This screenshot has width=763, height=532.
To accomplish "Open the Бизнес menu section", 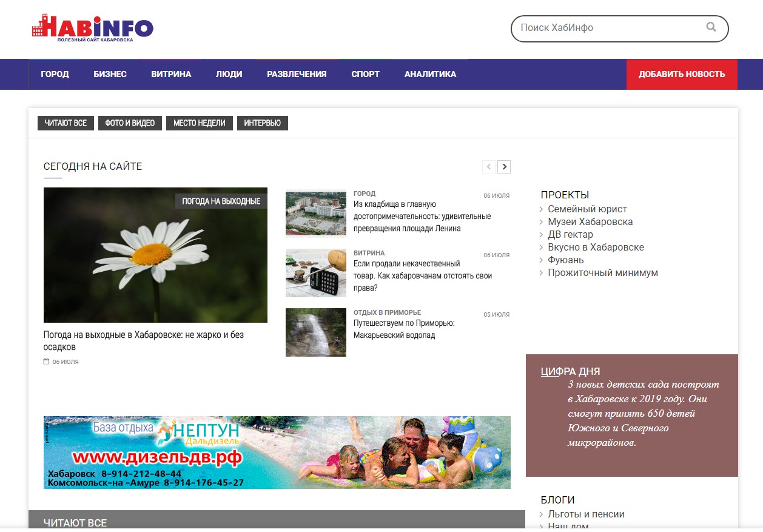I will 110,74.
